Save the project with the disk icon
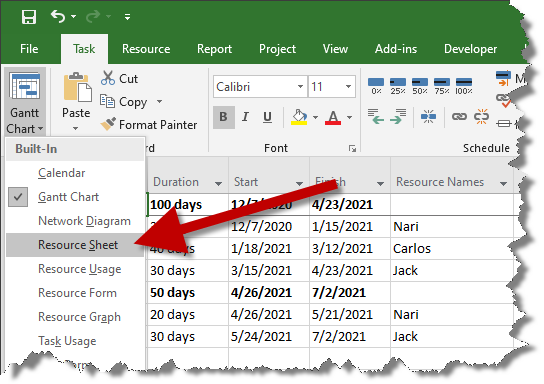The image size is (544, 384). coord(29,17)
